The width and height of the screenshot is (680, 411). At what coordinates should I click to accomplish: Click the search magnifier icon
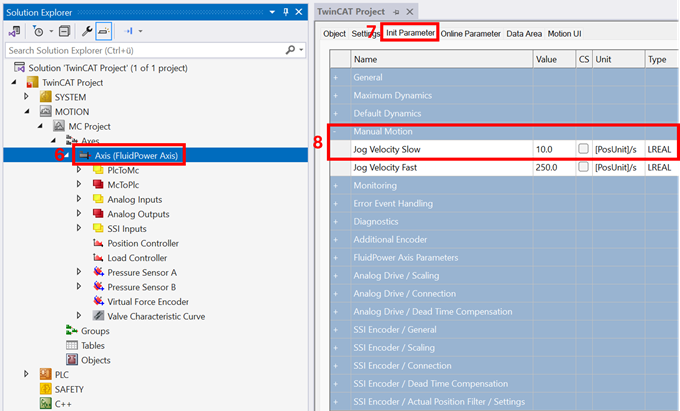290,50
